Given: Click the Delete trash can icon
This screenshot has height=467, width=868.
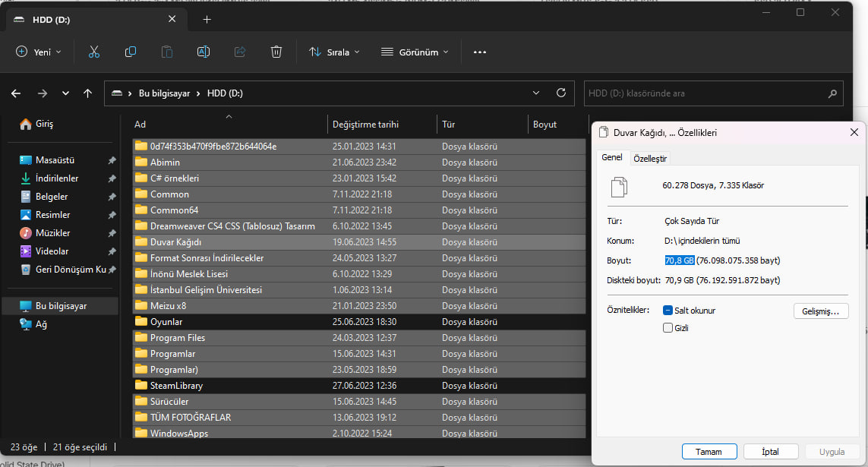Looking at the screenshot, I should pos(276,52).
